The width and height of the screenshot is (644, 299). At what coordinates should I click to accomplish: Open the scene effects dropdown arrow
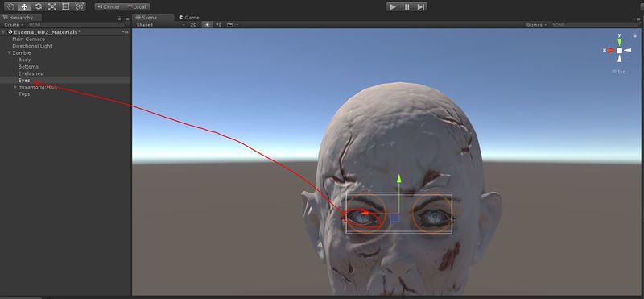237,25
